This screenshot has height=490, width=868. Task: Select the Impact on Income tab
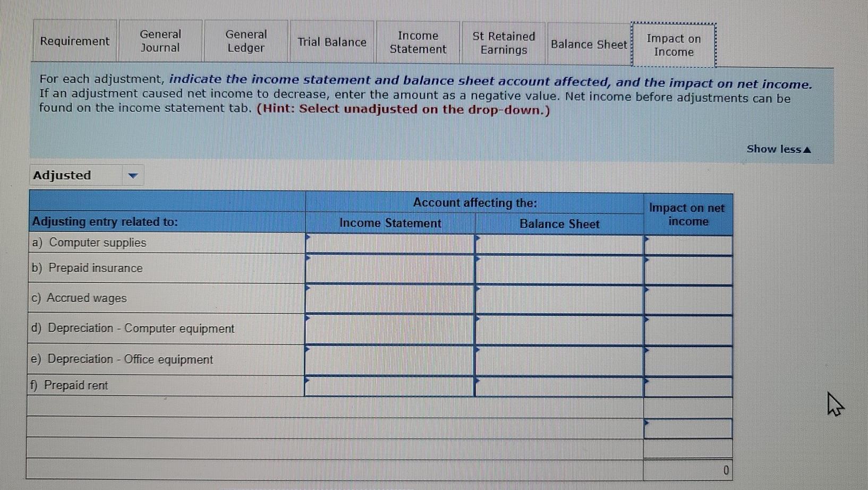coord(674,45)
